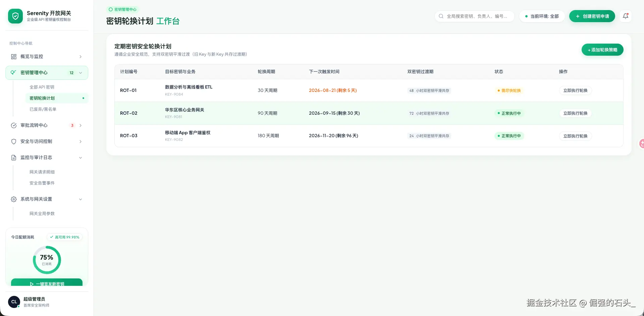Click the 密钥管理中心 breadcrumb badge
The image size is (644, 316).
[x=122, y=9]
